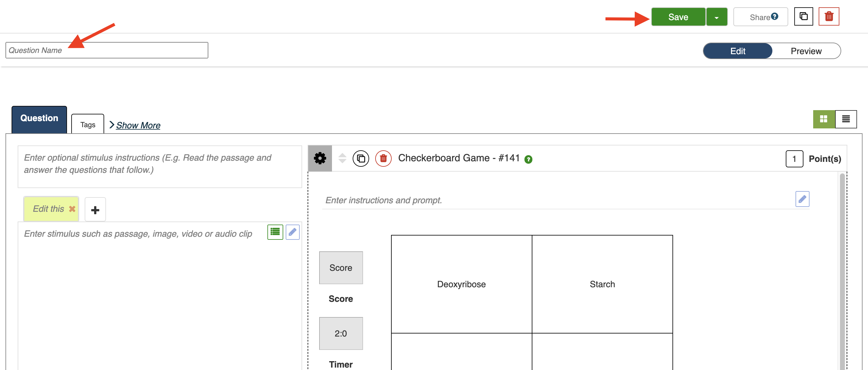Screen dimensions: 868x370
Task: Duplicate the Checkerboard Game widget
Action: pyautogui.click(x=361, y=159)
